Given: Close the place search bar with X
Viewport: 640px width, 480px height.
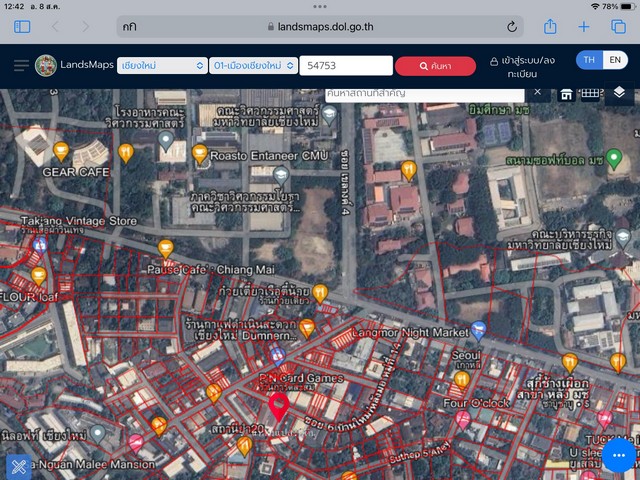Looking at the screenshot, I should (x=538, y=92).
